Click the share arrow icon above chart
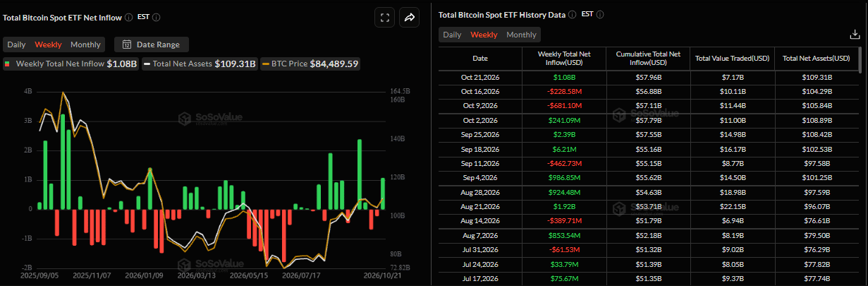 tap(409, 18)
